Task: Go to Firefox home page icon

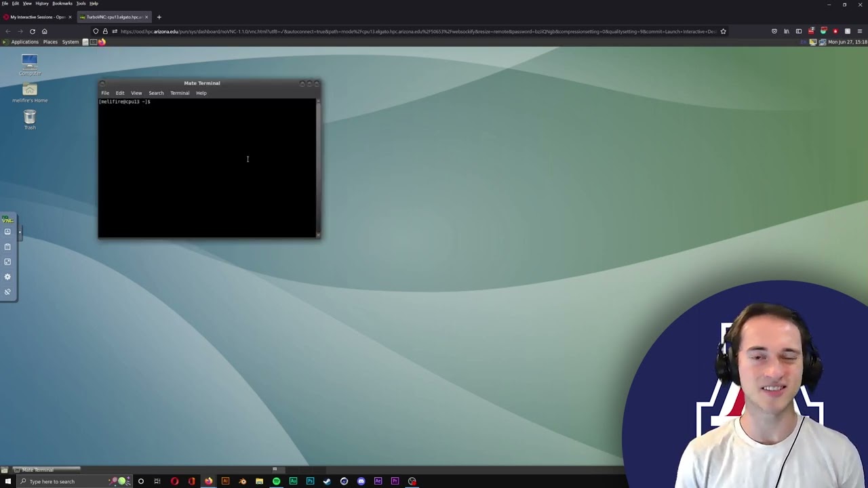Action: pos(44,31)
